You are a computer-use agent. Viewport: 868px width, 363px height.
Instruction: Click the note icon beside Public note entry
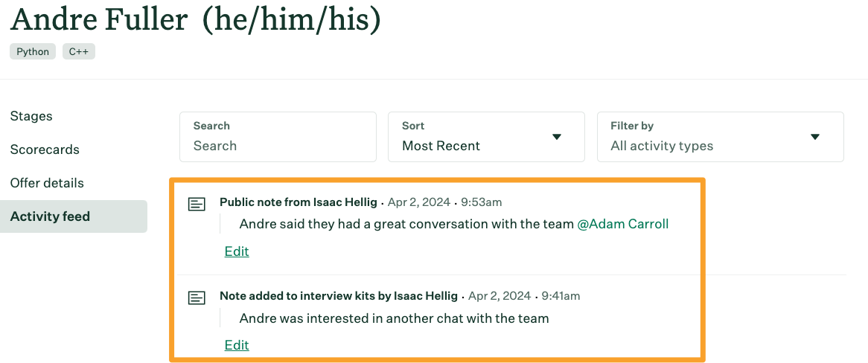pos(197,204)
